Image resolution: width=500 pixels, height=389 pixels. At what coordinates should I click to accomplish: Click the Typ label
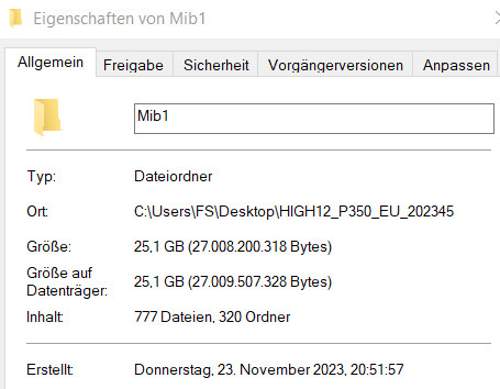pyautogui.click(x=41, y=176)
